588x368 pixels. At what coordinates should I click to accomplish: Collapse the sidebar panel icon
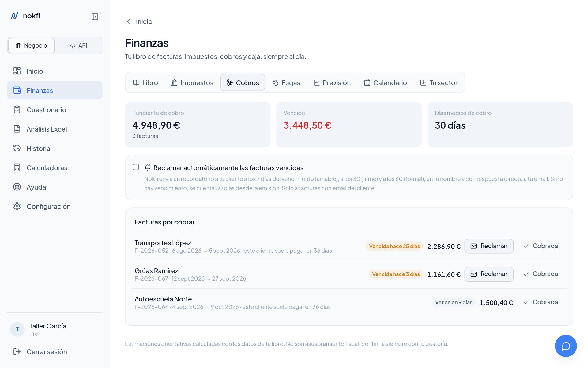point(95,17)
